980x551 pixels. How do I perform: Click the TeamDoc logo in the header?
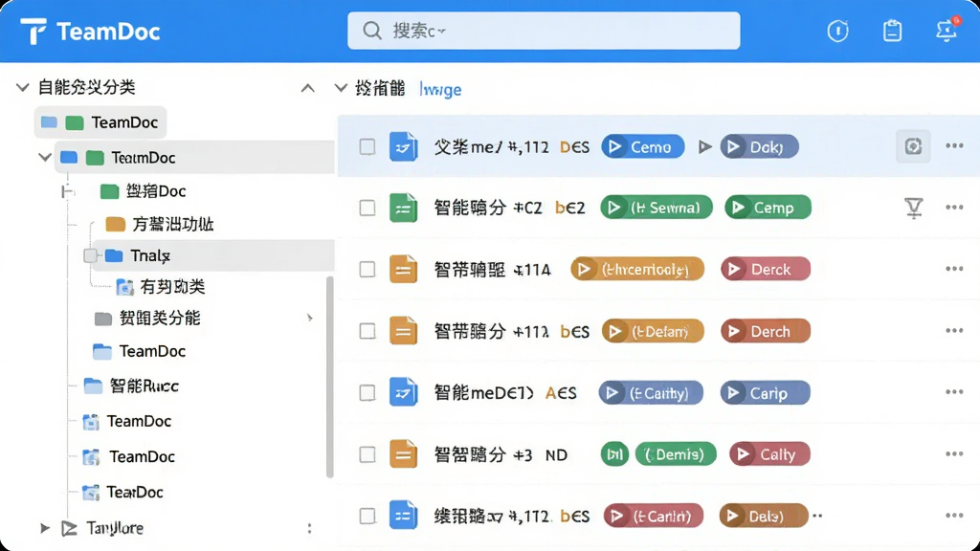click(90, 32)
